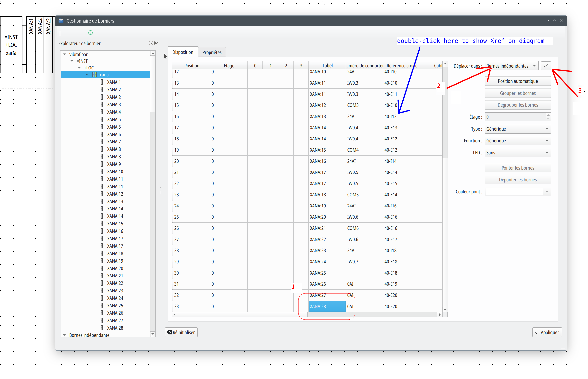Viewport: 588px width, 379px height.
Task: Collapse the +LOC tree node
Action: [79, 68]
